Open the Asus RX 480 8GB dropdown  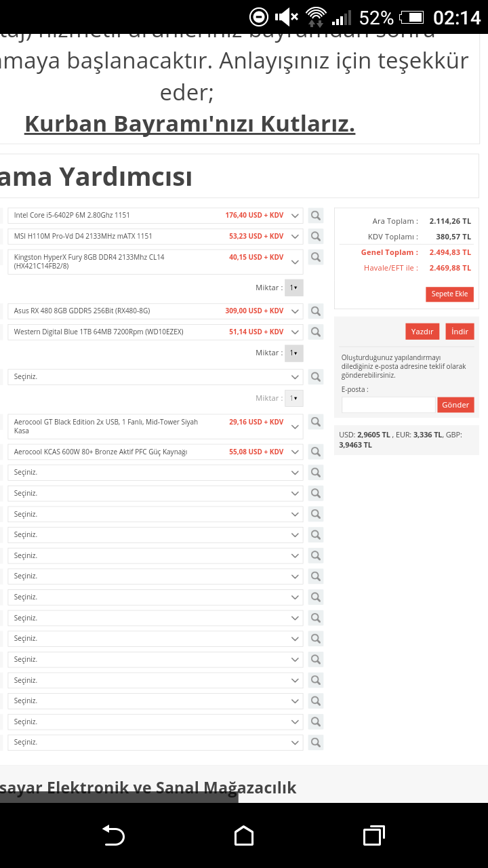(295, 311)
